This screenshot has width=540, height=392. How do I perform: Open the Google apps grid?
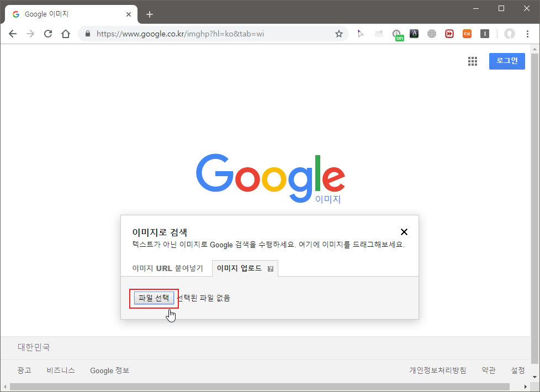click(473, 61)
